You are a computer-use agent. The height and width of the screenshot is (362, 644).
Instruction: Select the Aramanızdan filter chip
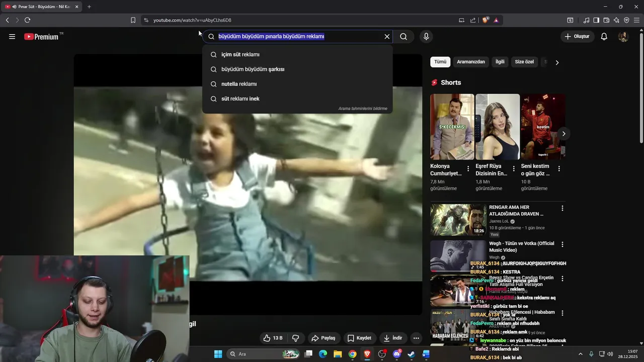coord(471,62)
